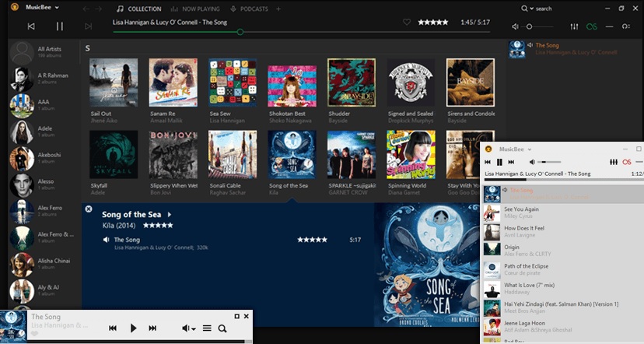The image size is (644, 344).
Task: Select Alisha Chinai in artist list
Action: click(x=44, y=264)
